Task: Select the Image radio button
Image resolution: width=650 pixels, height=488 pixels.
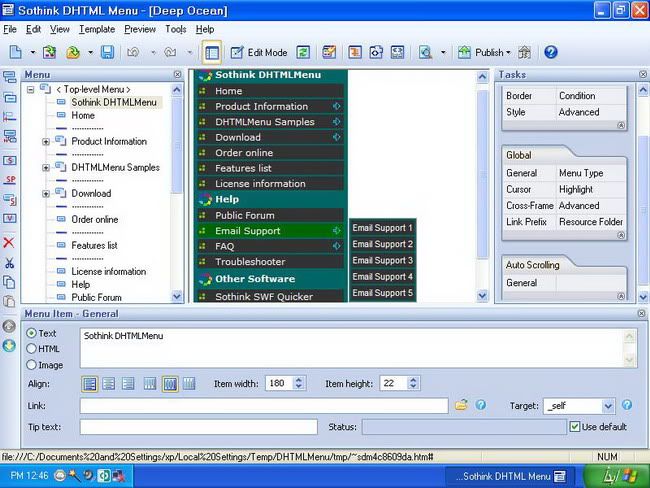Action: pyautogui.click(x=32, y=365)
